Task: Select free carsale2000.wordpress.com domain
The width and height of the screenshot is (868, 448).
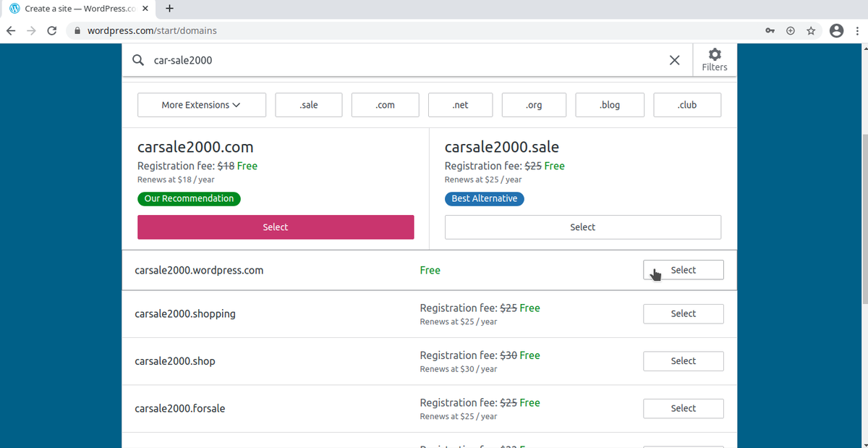Action: pos(684,270)
